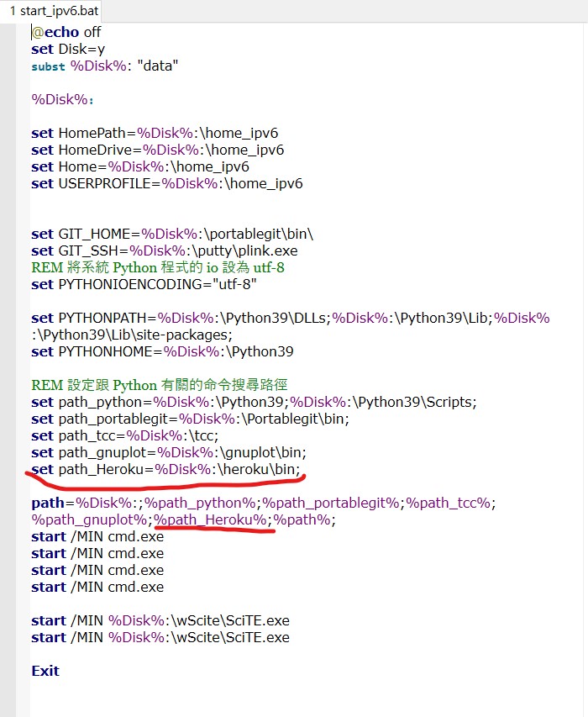The width and height of the screenshot is (588, 717).
Task: Click the REM comment mentioning utf-8
Action: [158, 267]
